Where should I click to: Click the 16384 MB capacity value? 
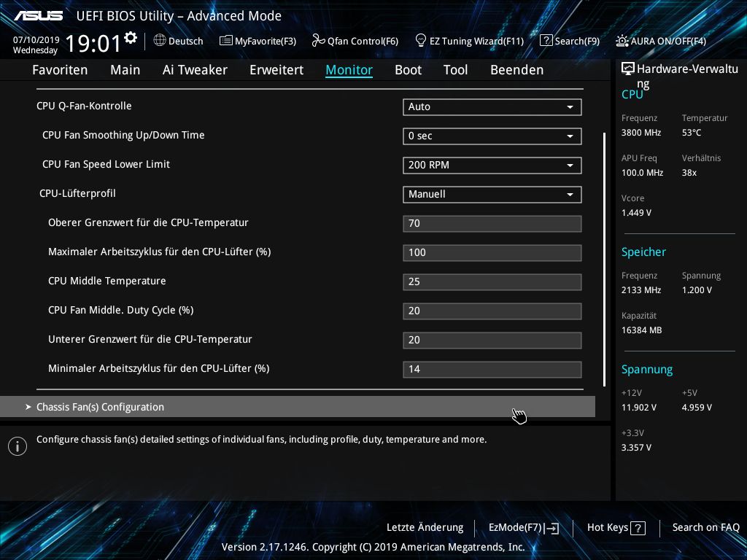click(x=642, y=330)
